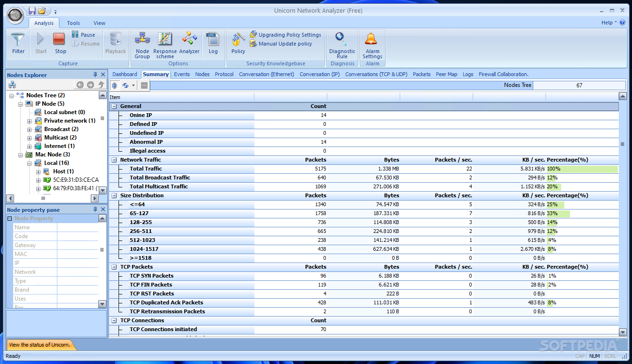The width and height of the screenshot is (632, 364).
Task: Click the expand/collapse all icon in Summary toolbar
Action: coord(114,85)
